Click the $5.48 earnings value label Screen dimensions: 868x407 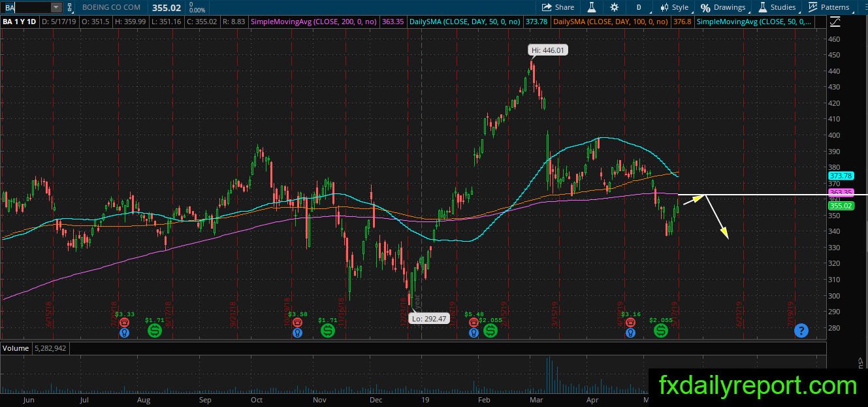coord(474,314)
